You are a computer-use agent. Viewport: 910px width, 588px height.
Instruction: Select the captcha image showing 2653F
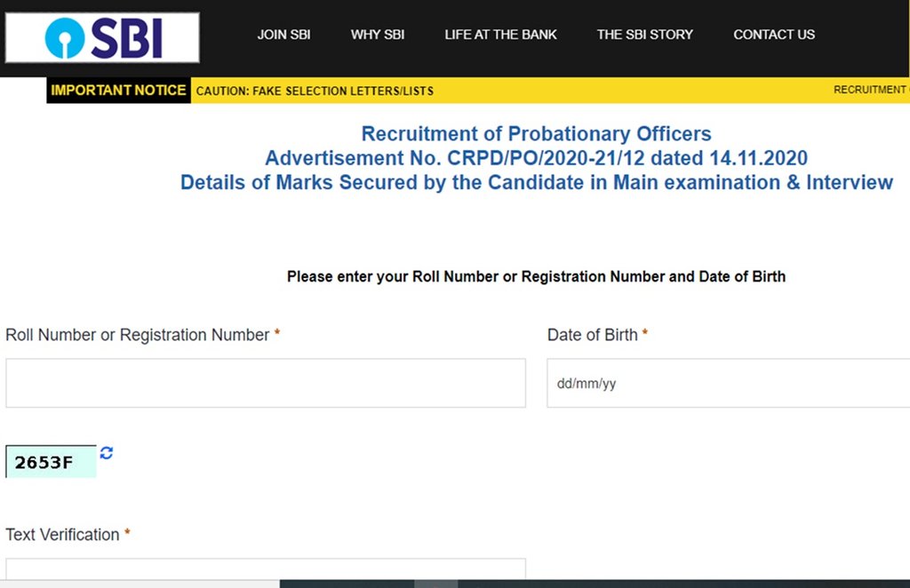[49, 461]
